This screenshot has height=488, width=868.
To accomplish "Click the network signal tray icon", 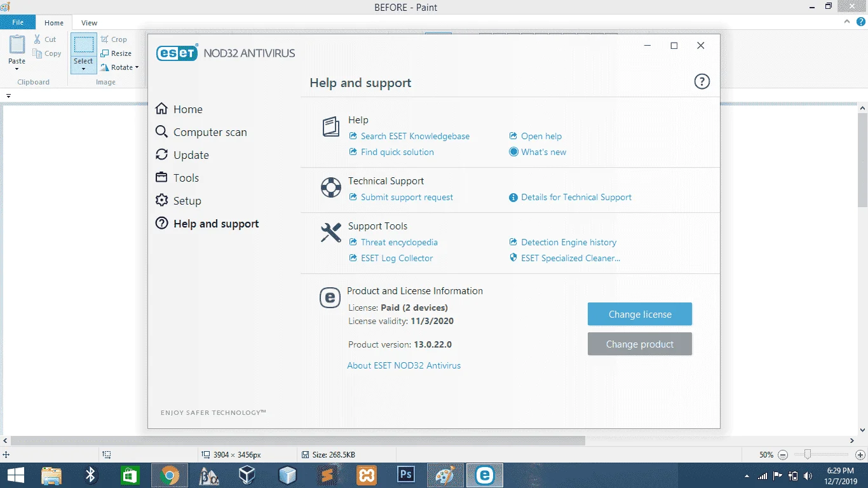I will (x=763, y=476).
